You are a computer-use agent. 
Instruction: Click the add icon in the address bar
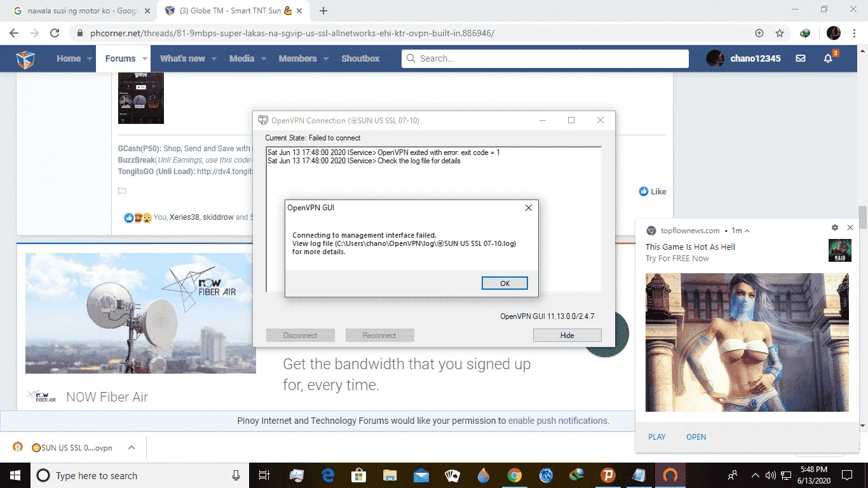(759, 33)
